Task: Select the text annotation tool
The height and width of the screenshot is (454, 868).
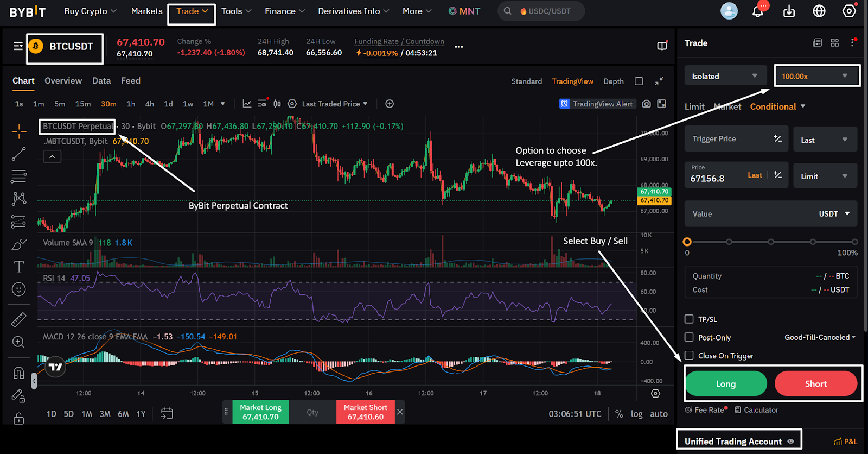Action: [x=19, y=267]
